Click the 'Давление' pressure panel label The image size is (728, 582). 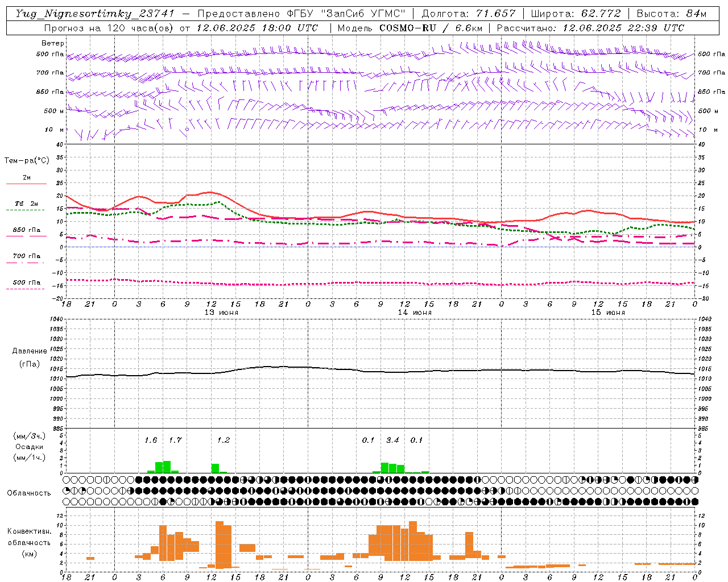(x=30, y=351)
